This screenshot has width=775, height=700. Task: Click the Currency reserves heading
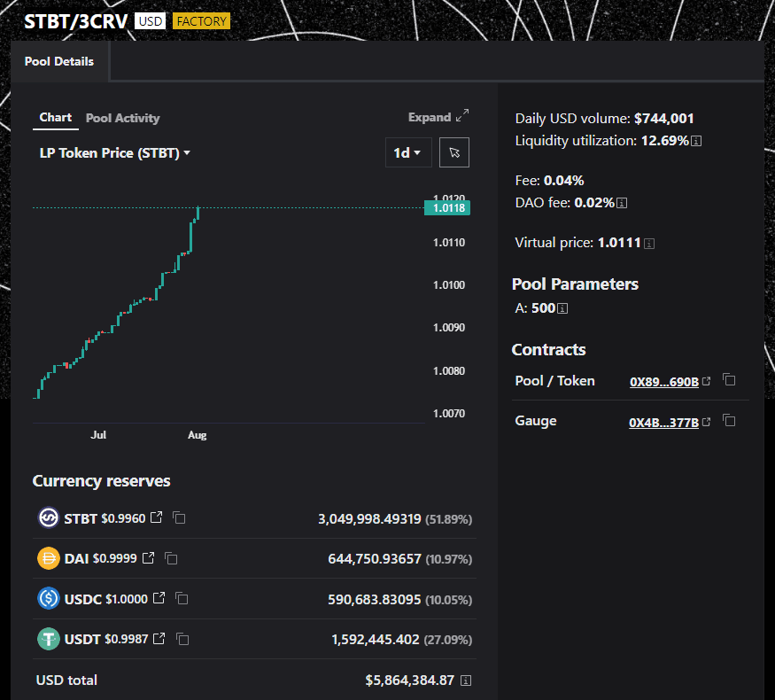[x=101, y=481]
